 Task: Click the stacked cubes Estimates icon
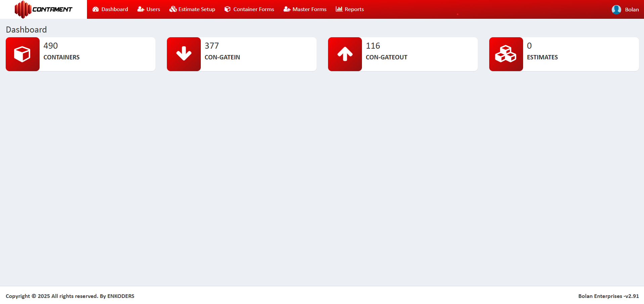click(506, 54)
